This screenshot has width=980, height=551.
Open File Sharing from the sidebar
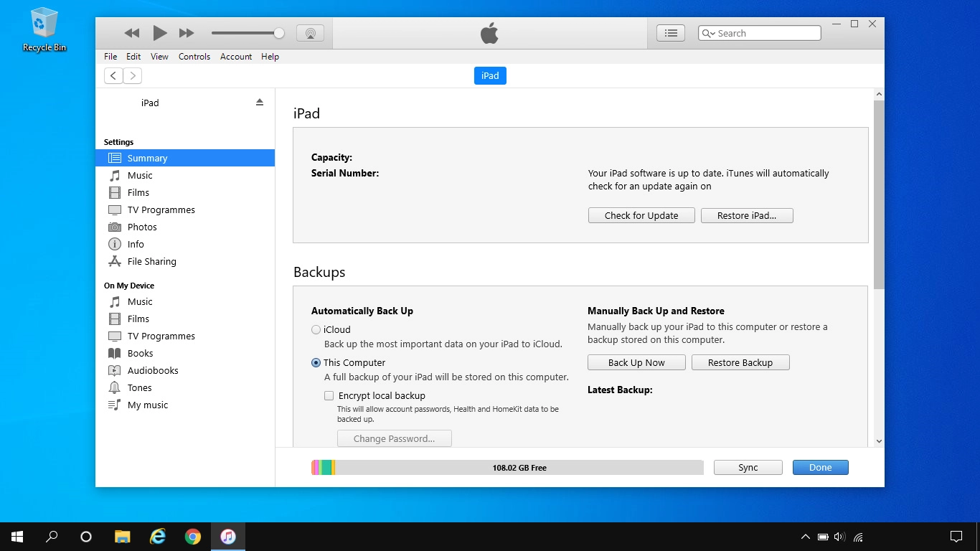pyautogui.click(x=151, y=261)
